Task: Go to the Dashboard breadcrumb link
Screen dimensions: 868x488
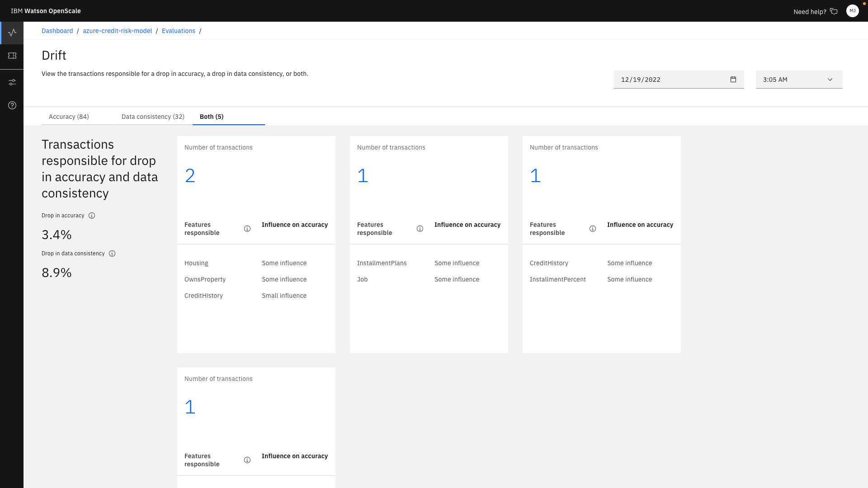Action: click(57, 31)
